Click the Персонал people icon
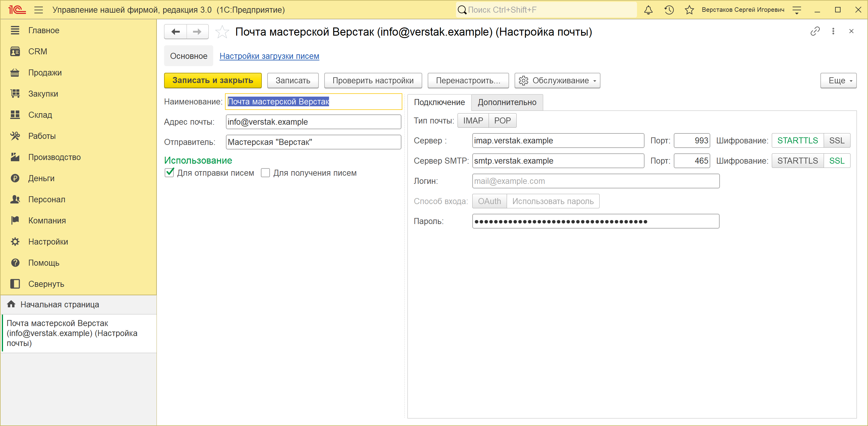868x426 pixels. click(15, 199)
